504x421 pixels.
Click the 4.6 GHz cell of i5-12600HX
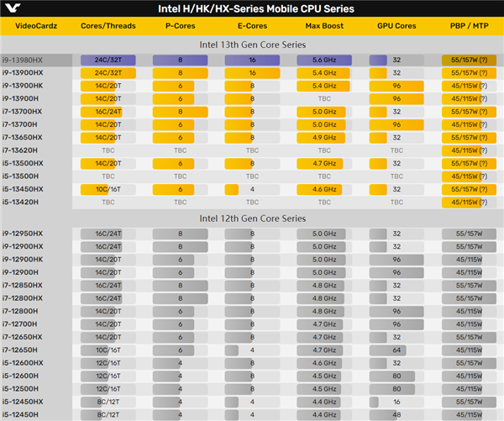click(x=324, y=363)
